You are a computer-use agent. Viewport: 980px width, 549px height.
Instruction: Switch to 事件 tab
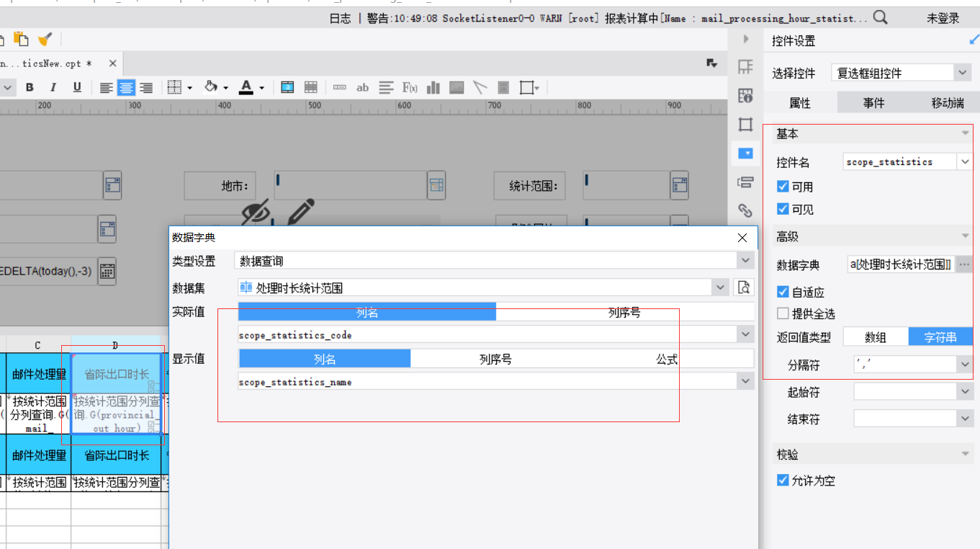pyautogui.click(x=873, y=103)
